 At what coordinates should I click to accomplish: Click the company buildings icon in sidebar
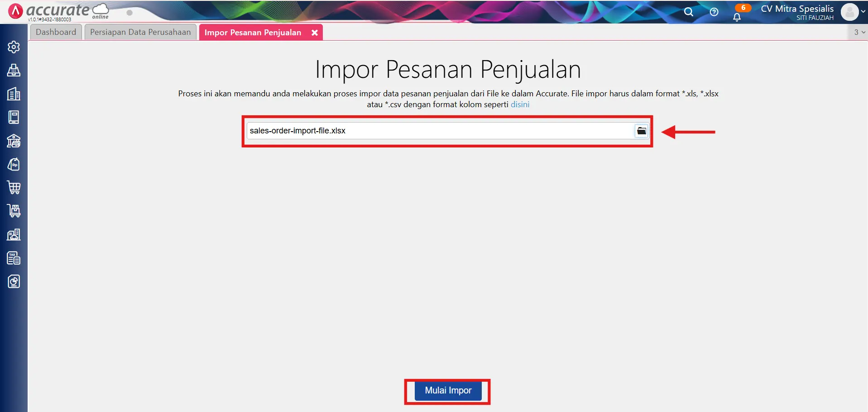point(14,94)
